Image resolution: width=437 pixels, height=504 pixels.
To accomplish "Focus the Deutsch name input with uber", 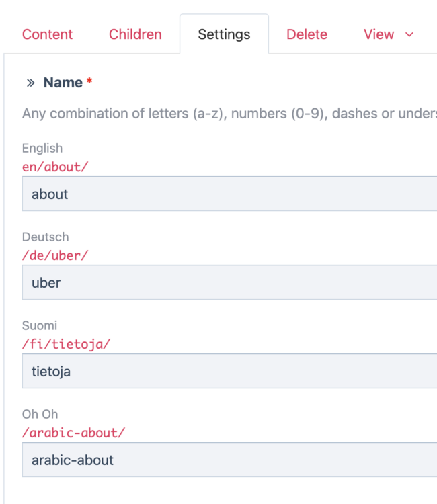I will click(229, 283).
